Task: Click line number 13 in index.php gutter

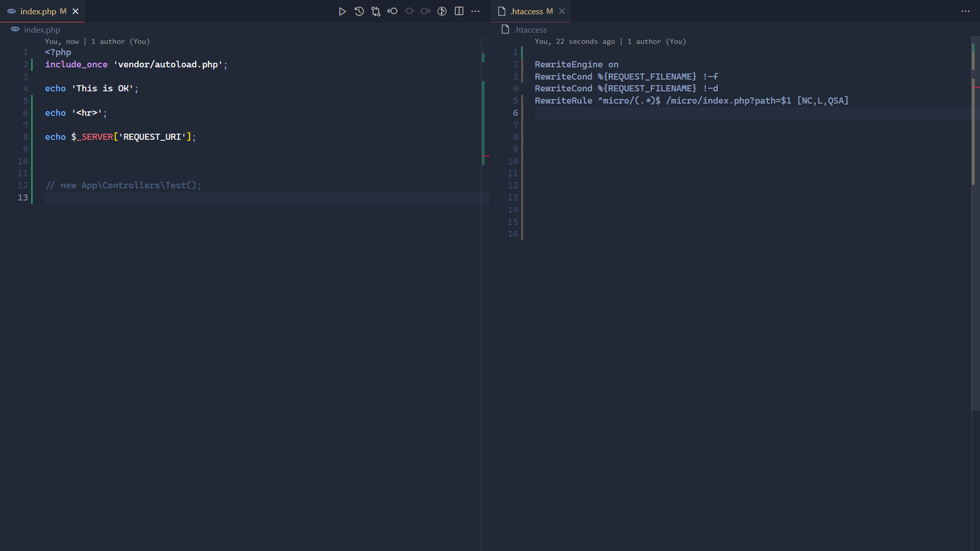Action: [x=23, y=197]
